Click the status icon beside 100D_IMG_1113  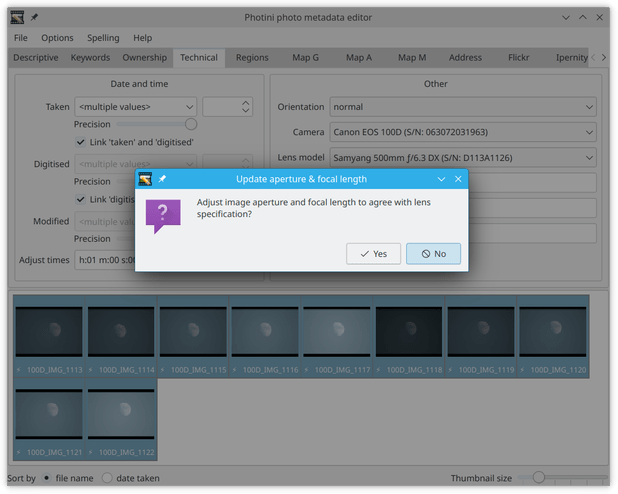click(19, 370)
